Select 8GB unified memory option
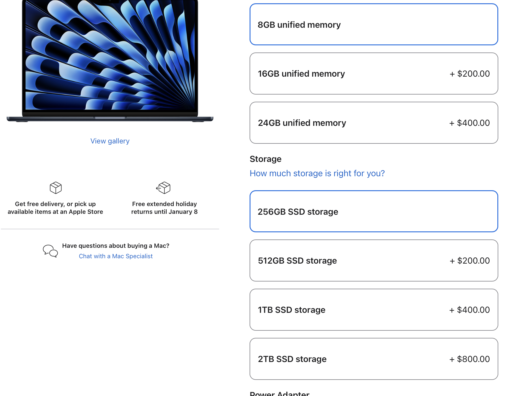 (x=374, y=24)
